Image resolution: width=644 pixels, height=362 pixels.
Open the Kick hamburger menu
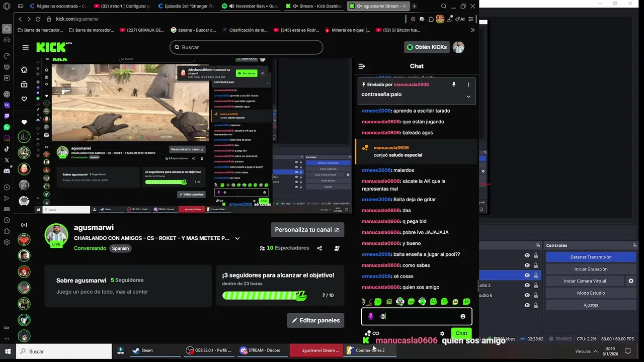(x=25, y=47)
